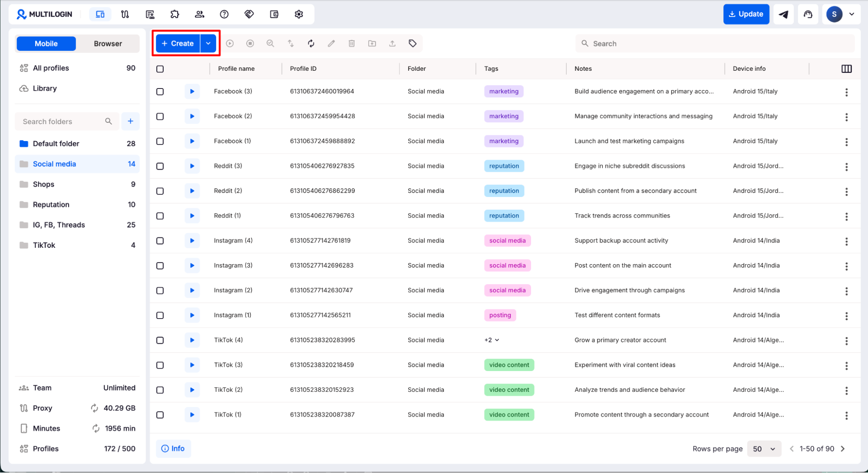Open Rows per page dropdown
Screen dimensions: 868x473
coord(764,449)
